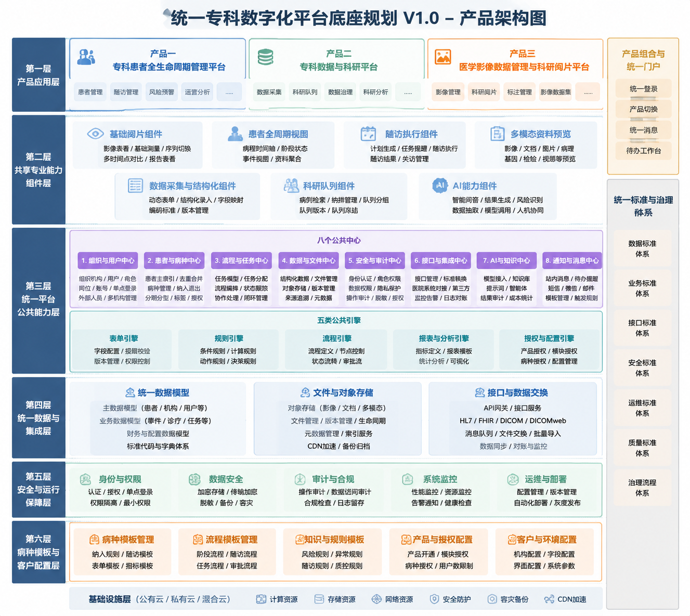Click the orange icon of 病种模板管理

click(94, 540)
